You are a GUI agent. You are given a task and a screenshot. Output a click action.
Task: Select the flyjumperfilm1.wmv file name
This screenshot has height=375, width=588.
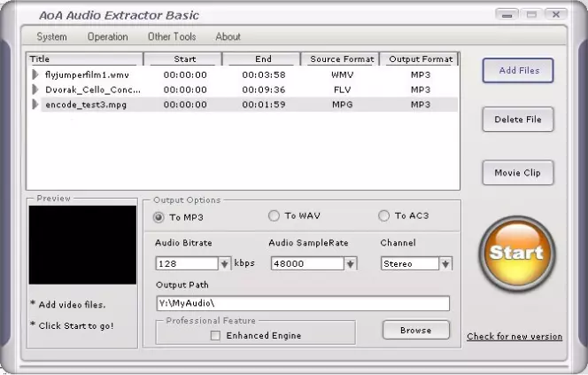point(87,74)
